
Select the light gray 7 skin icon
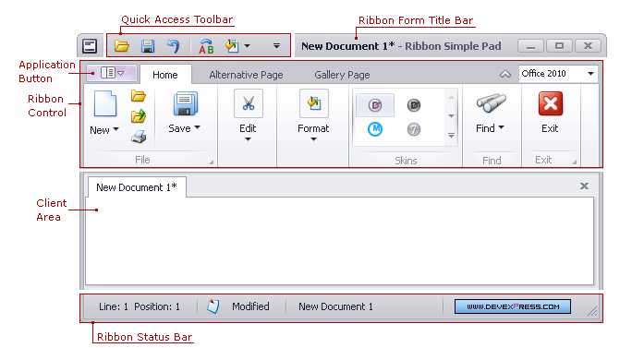[x=414, y=129]
